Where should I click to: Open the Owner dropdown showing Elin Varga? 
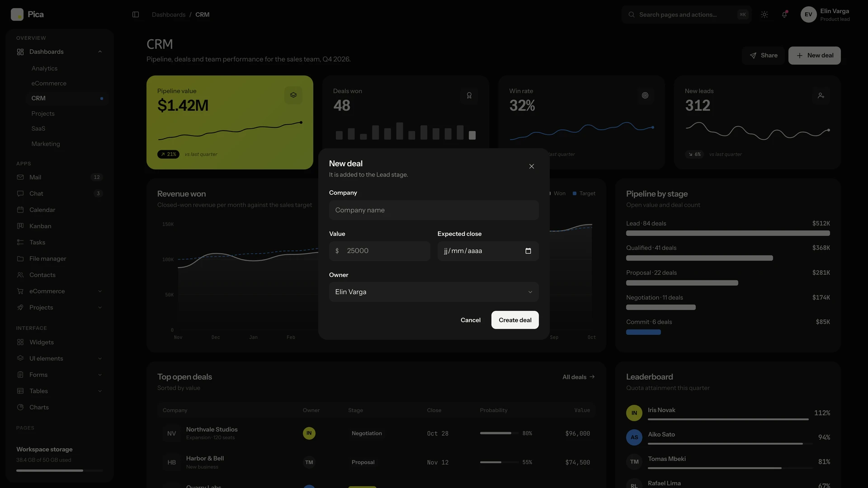434,292
